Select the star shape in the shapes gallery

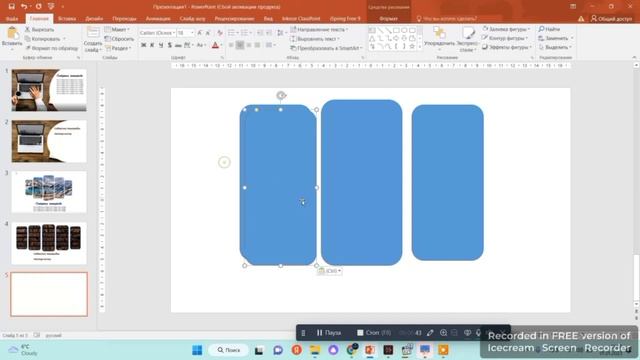click(x=412, y=47)
